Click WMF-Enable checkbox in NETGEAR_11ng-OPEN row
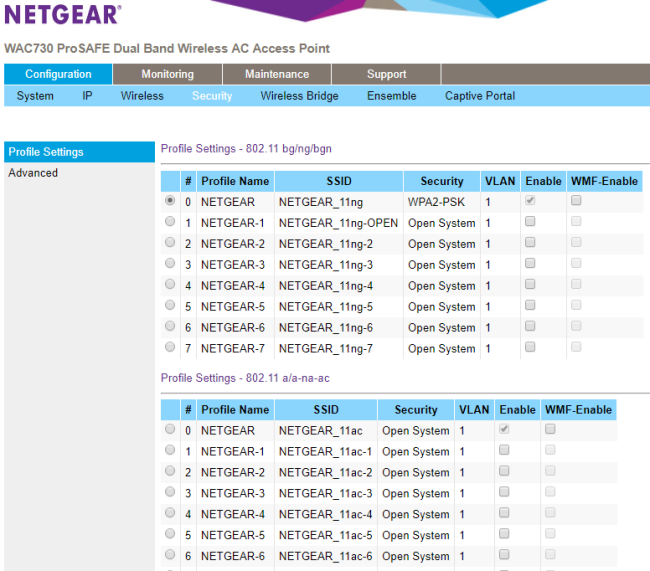The width and height of the screenshot is (650, 571). click(x=576, y=221)
